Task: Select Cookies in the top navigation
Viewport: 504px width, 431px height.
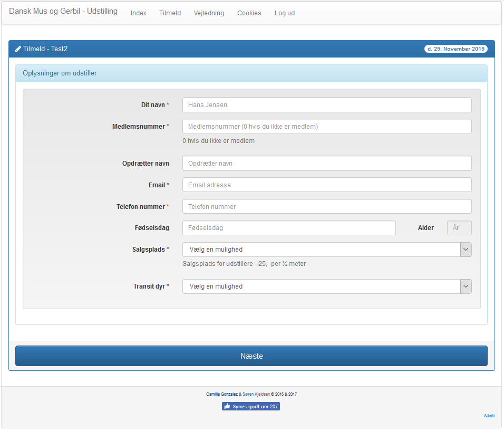Action: [249, 13]
